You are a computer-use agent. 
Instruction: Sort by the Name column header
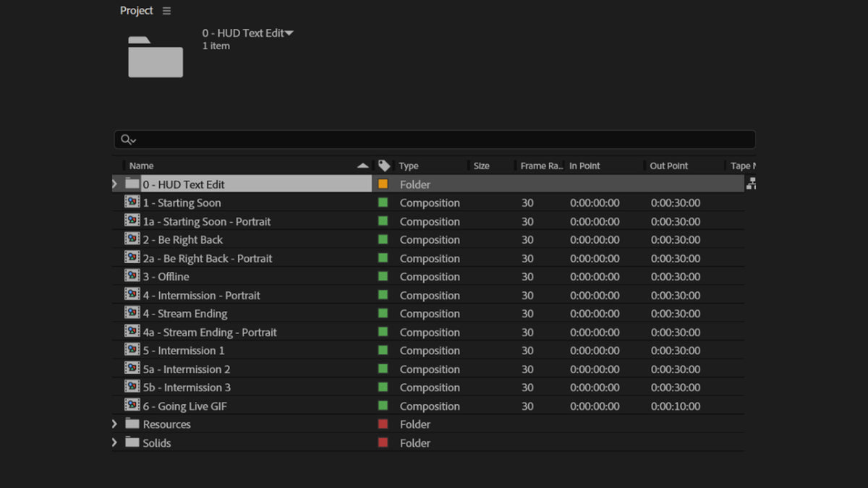pyautogui.click(x=142, y=166)
